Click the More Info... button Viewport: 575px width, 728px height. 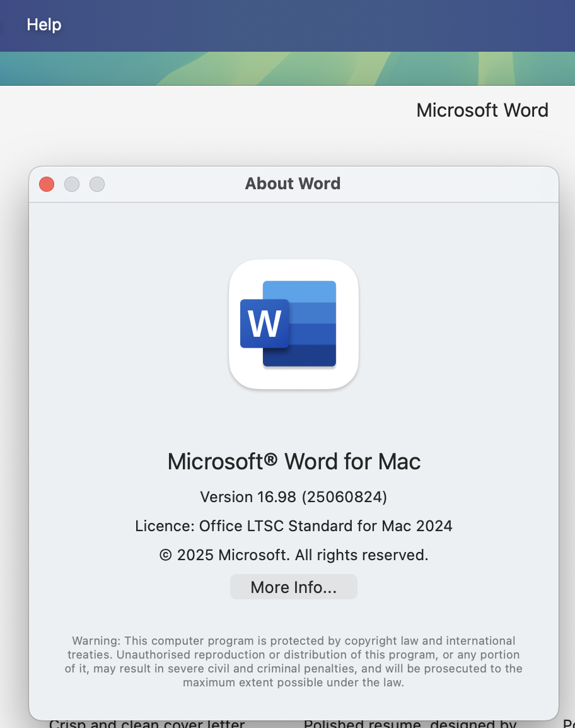294,587
